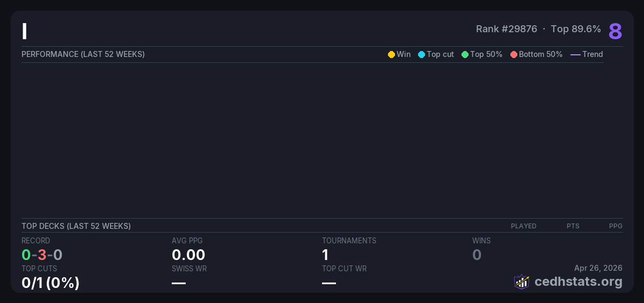This screenshot has width=644, height=303.
Task: Select the Performance (Last 52 Weeks) heading
Action: (83, 54)
